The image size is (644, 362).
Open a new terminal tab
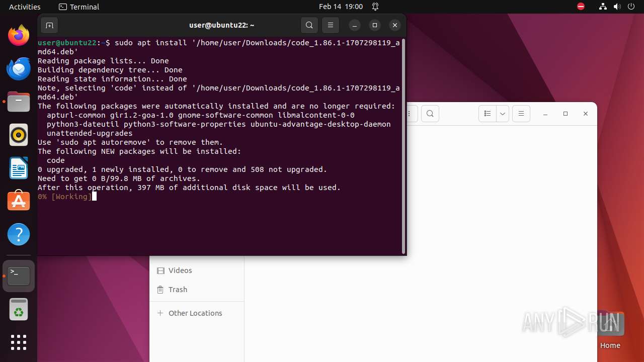pos(49,25)
